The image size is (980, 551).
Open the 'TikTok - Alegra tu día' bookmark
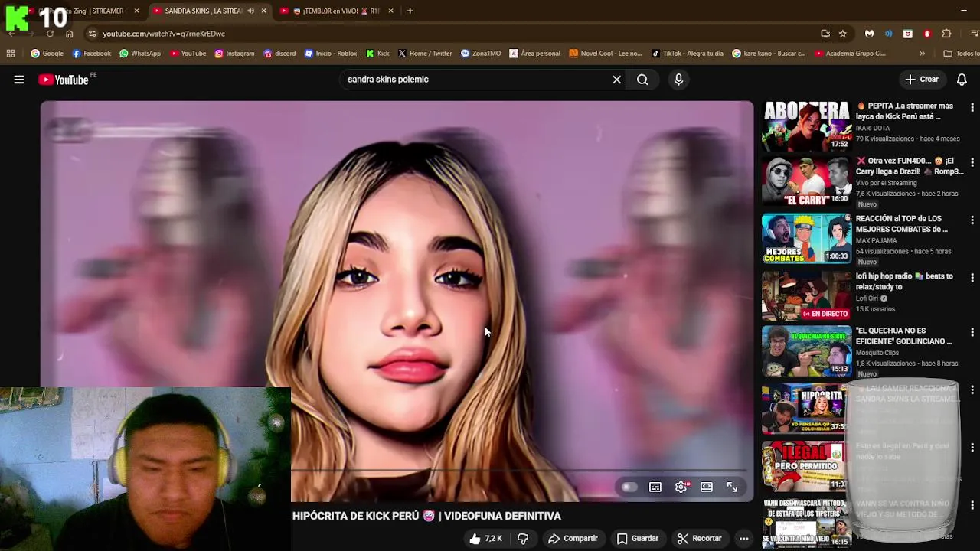[x=688, y=54]
